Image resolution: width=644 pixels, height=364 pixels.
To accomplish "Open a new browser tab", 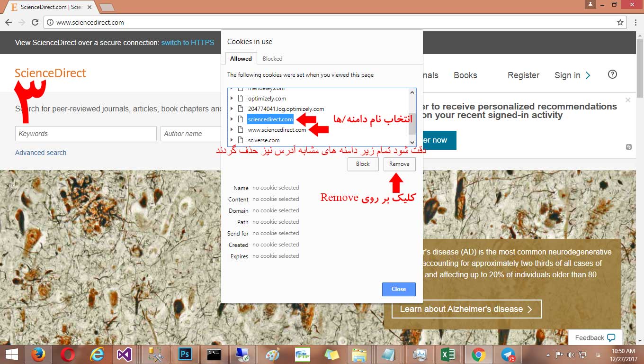I will tap(107, 7).
